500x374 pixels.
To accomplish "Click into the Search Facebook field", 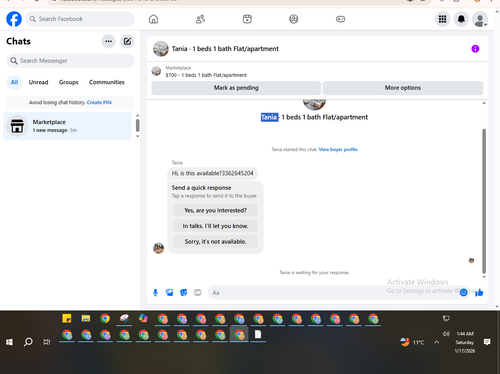I will click(x=80, y=19).
